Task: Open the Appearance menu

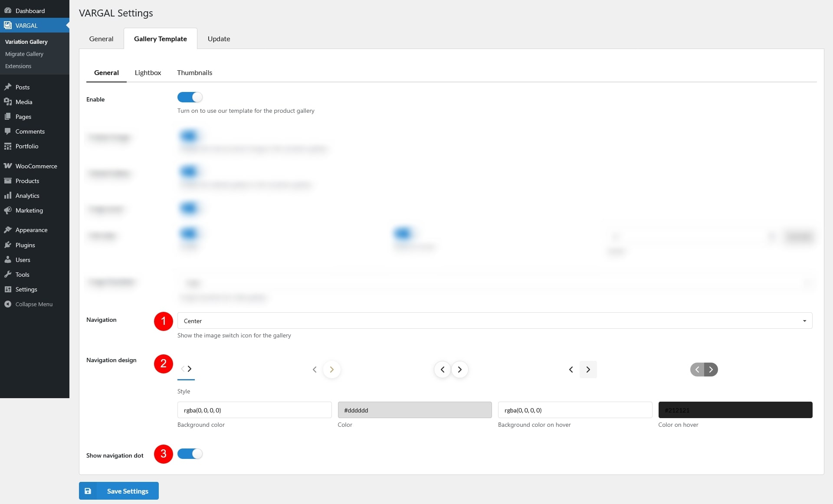Action: click(35, 229)
